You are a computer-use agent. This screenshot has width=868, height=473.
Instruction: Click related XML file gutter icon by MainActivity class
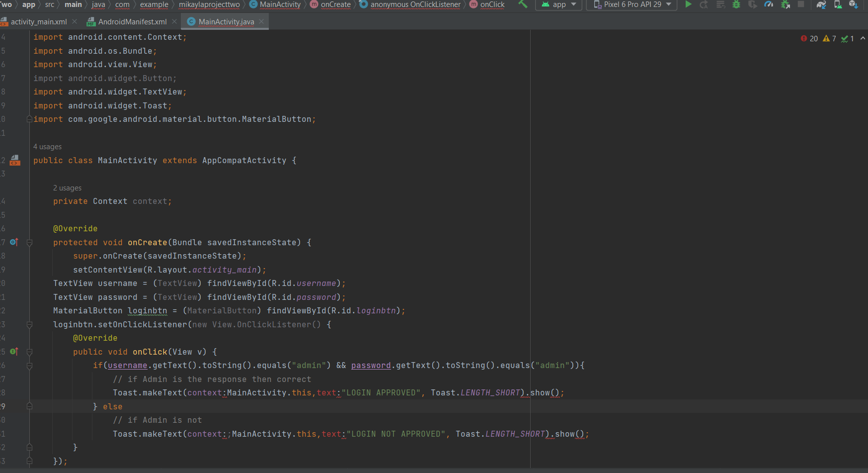tap(15, 160)
